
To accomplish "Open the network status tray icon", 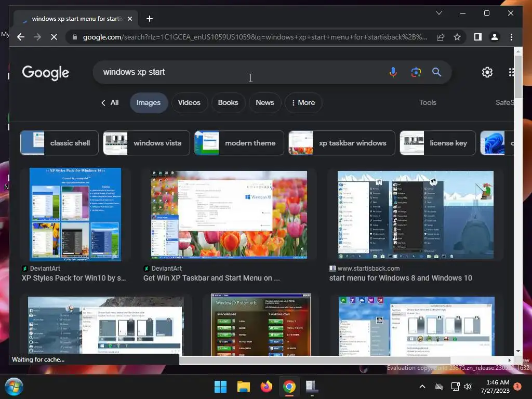I will 455,387.
